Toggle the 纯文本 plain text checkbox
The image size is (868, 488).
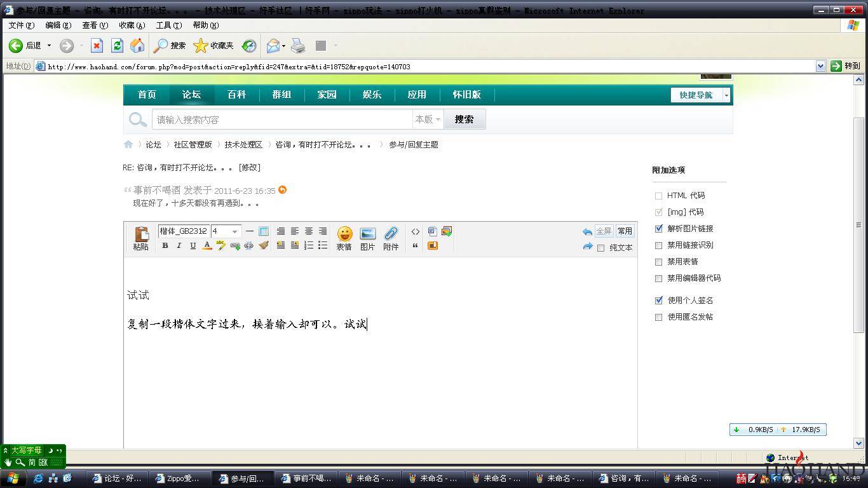pos(600,248)
